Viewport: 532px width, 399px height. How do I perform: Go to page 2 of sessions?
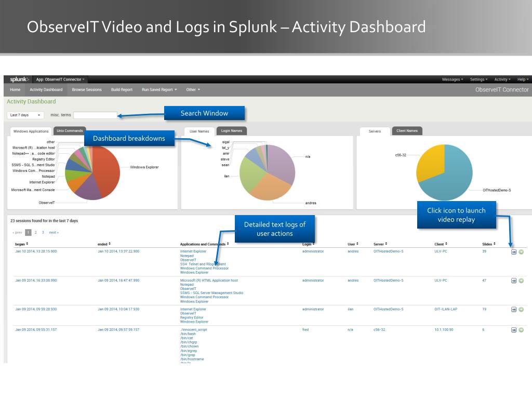pos(36,233)
